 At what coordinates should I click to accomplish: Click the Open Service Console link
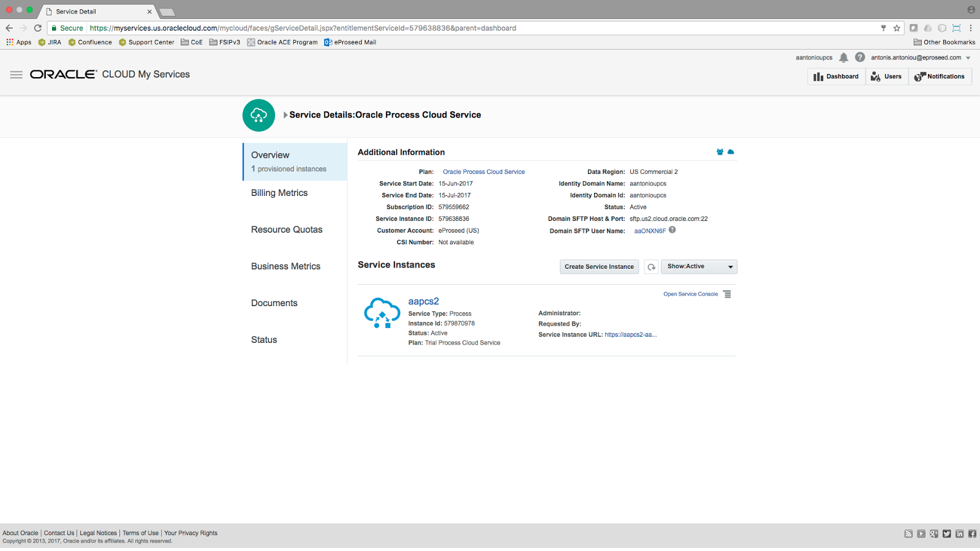[690, 294]
